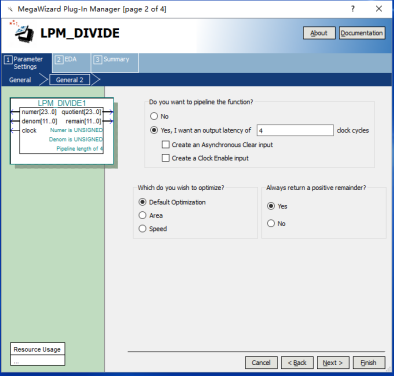Switch to Parameter Settings tab
The width and height of the screenshot is (395, 376).
[27, 63]
